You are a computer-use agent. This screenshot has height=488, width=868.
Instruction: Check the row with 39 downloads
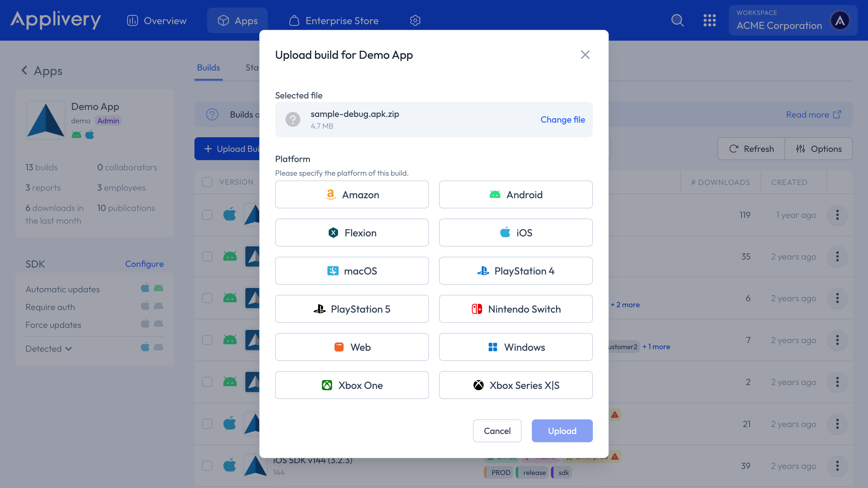click(207, 466)
